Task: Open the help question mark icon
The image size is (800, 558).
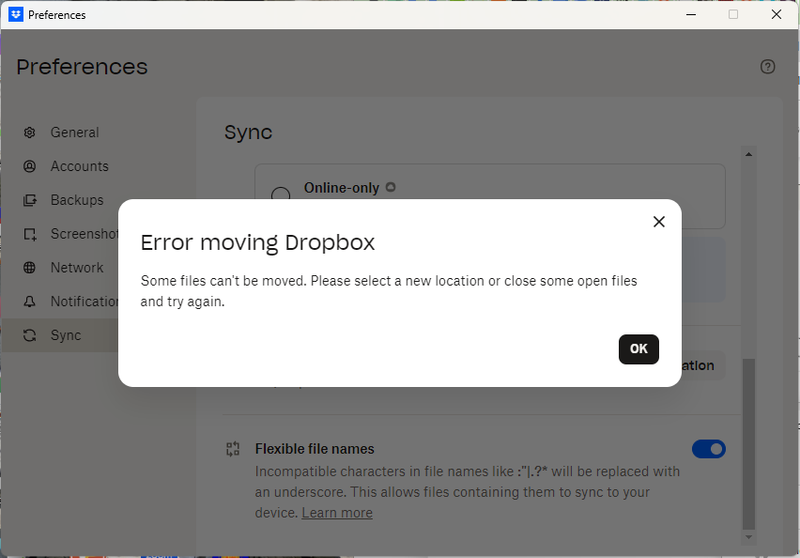Action: (x=767, y=67)
